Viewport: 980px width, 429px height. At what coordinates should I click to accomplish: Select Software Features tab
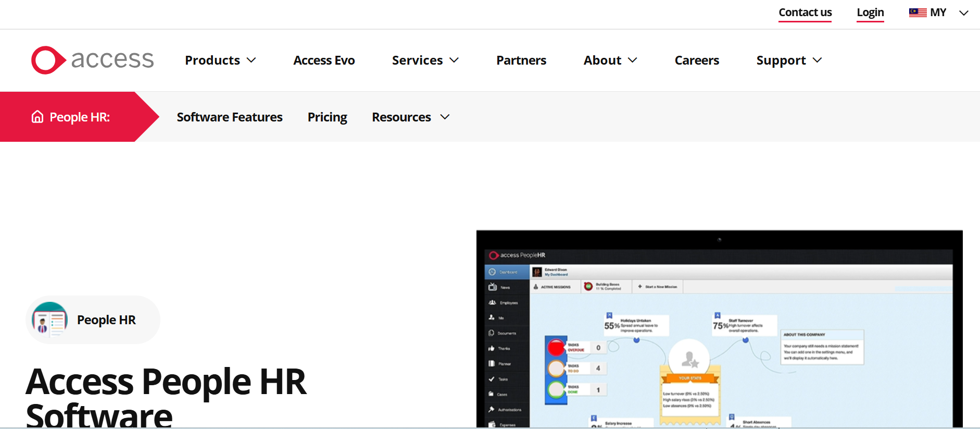pos(230,117)
